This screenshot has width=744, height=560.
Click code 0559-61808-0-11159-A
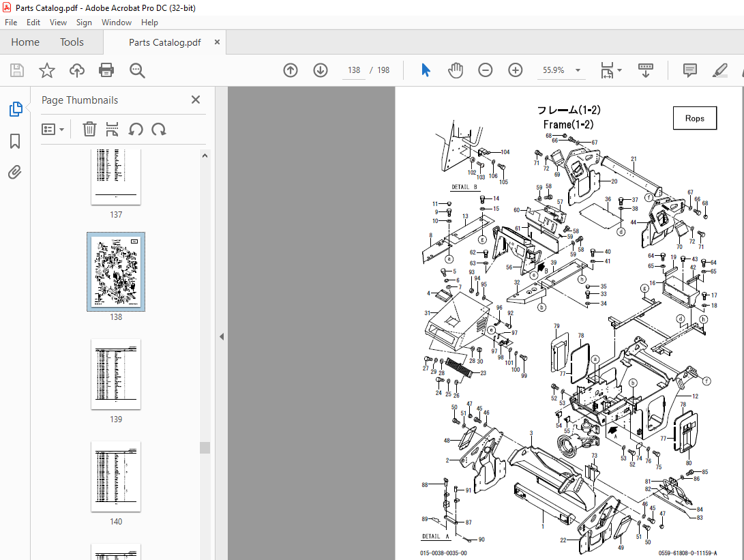point(687,553)
